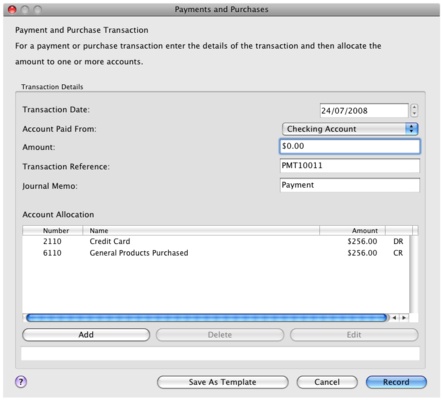Click the Journal Memo field
The image size is (442, 400).
tap(350, 185)
